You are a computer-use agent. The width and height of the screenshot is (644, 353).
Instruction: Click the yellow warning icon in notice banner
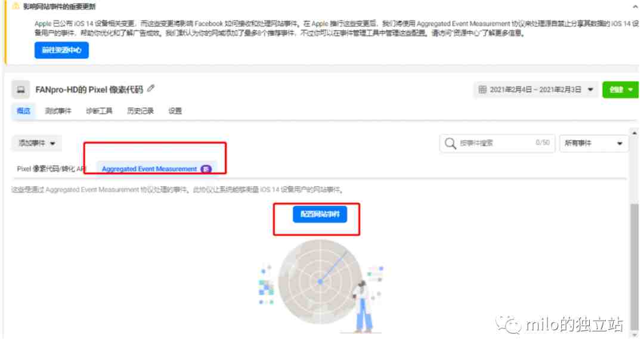[x=16, y=6]
